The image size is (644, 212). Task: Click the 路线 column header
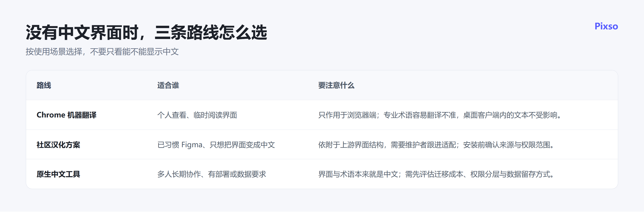point(44,85)
